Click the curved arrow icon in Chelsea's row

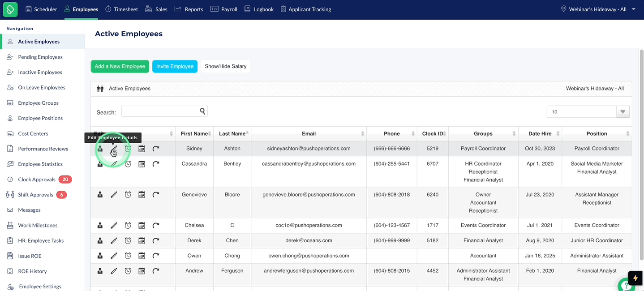[x=156, y=225]
